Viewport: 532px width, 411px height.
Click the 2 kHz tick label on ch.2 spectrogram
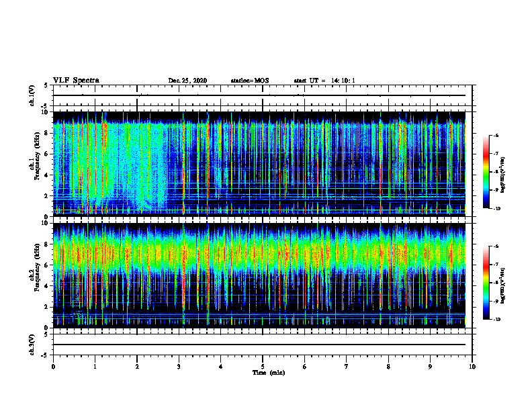coord(47,307)
